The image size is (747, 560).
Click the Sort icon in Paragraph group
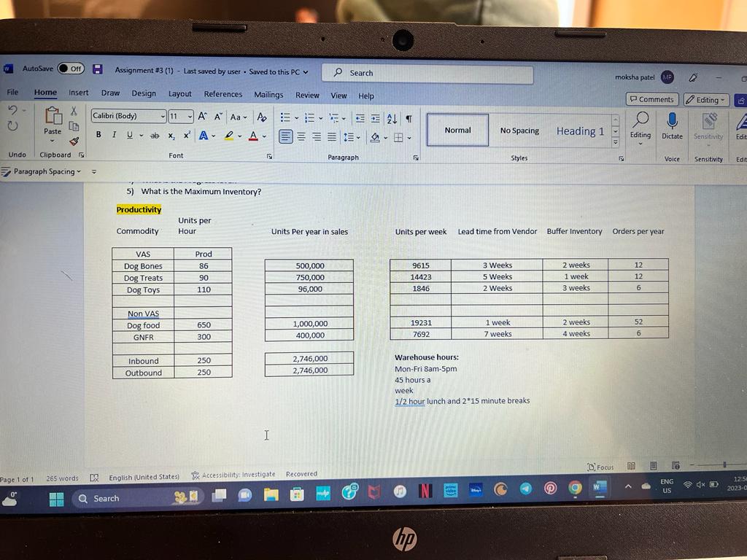tap(392, 117)
